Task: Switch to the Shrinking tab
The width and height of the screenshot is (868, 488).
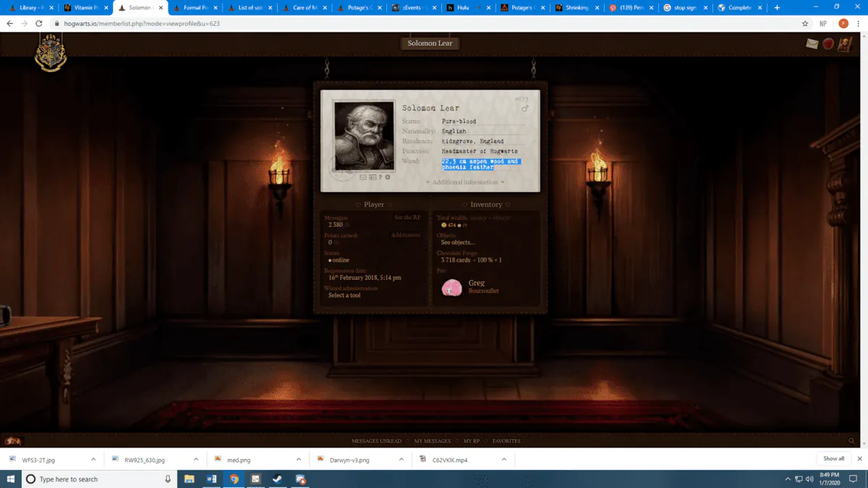Action: [577, 7]
